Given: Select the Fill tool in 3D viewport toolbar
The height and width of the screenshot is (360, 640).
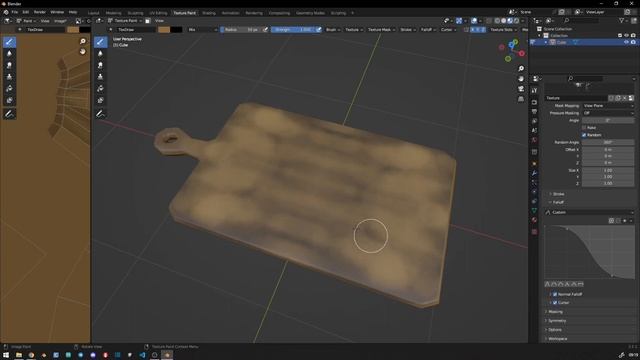Looking at the screenshot, I should point(100,89).
